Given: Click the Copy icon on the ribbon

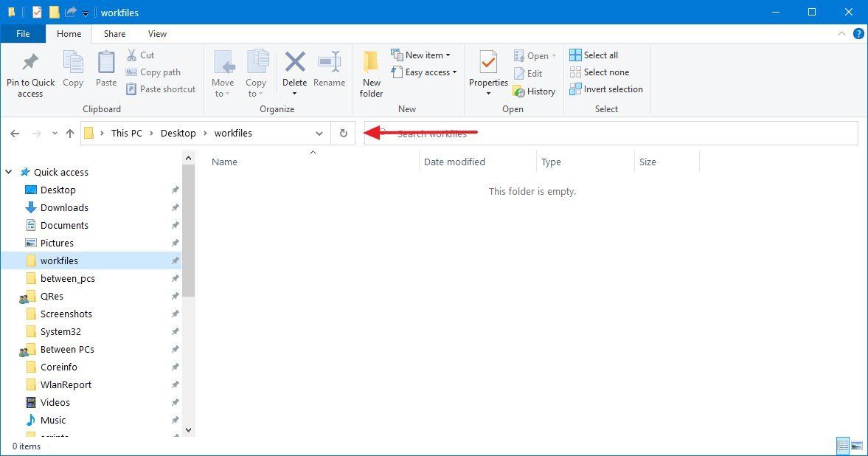Looking at the screenshot, I should 72,70.
